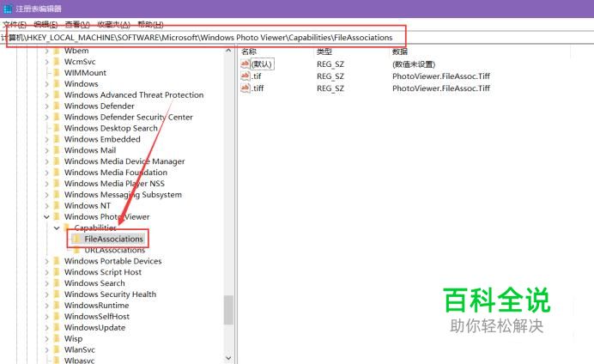Click PhotoViewer.FileAssoc.Tiff data in .tiff row
Screen dimensions: 594x364
(441, 88)
